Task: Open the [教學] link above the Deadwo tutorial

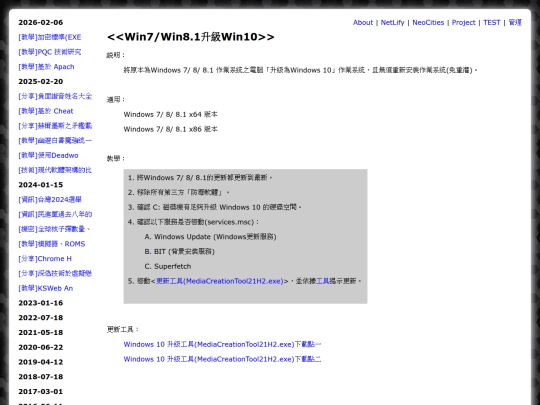Action: [x=55, y=141]
